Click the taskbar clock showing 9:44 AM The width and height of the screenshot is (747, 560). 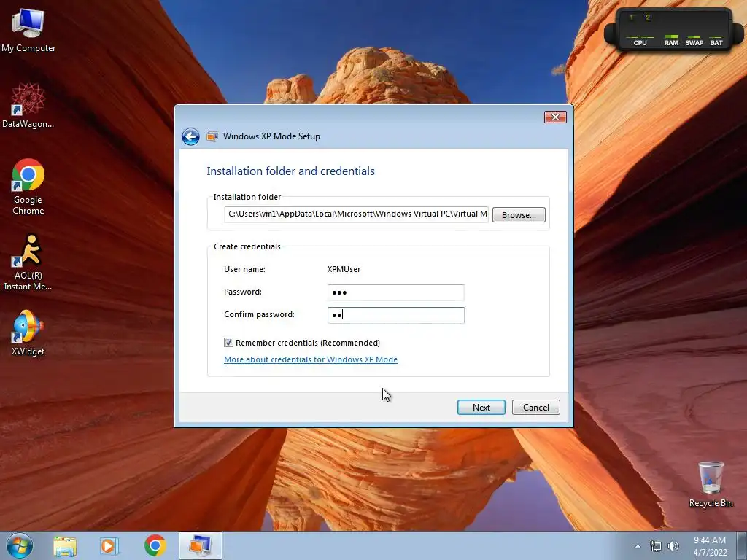(x=710, y=546)
